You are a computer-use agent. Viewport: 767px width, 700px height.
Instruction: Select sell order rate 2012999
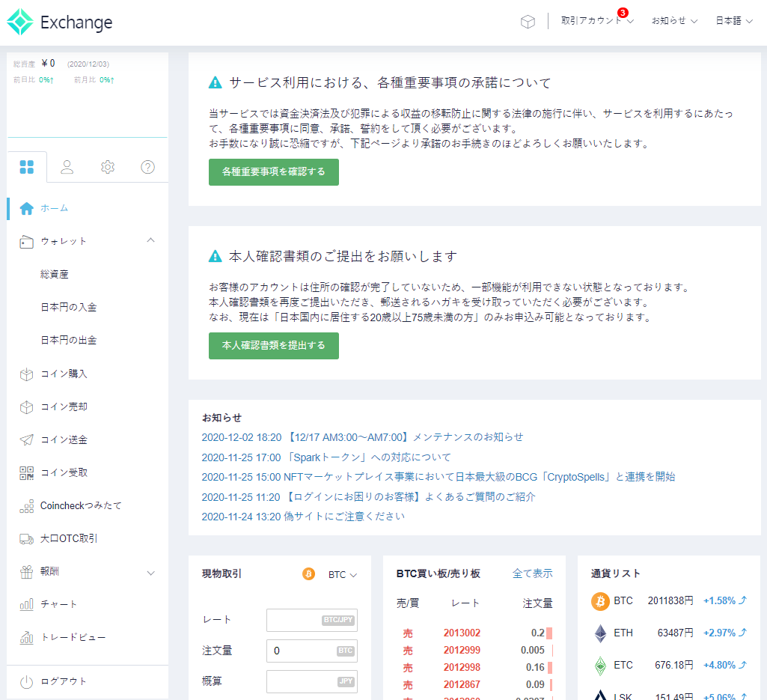coord(462,650)
